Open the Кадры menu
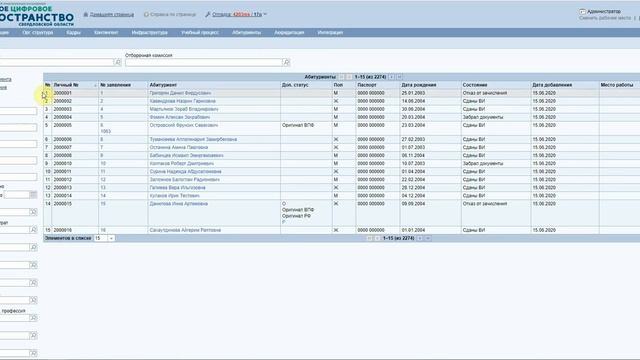640x360 pixels. 73,32
